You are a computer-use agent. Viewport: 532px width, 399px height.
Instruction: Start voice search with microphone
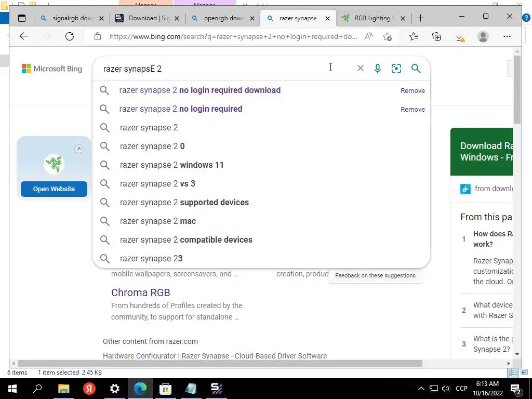point(377,68)
